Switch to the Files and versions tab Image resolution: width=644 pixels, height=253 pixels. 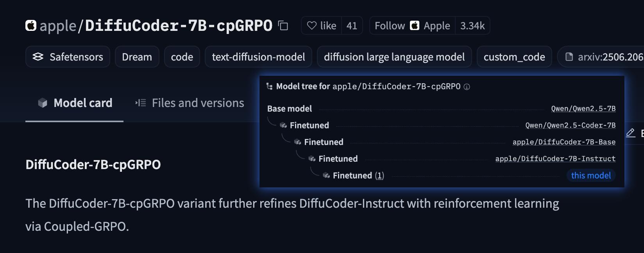click(197, 103)
